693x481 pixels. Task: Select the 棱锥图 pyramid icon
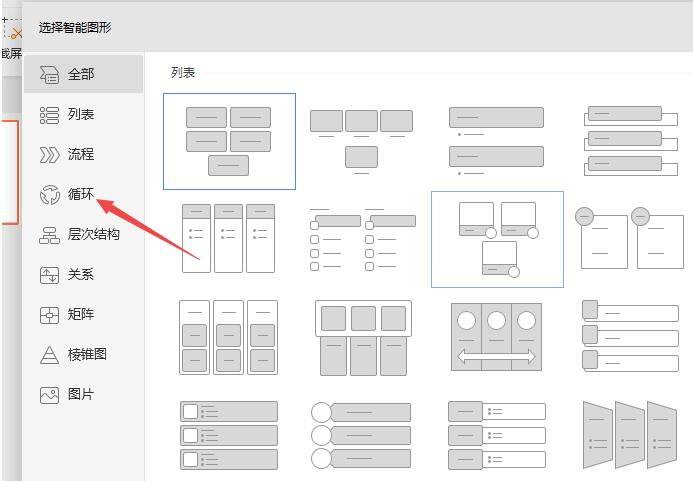pyautogui.click(x=50, y=355)
